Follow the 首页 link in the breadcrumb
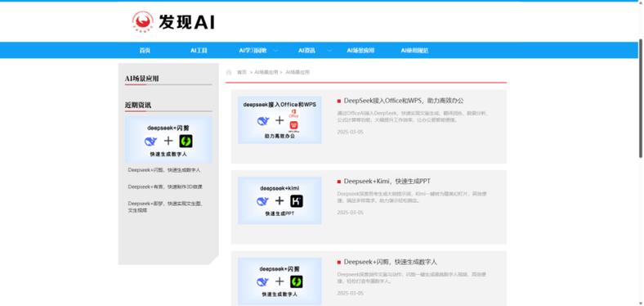Viewport: 644px width, 306px height. pos(242,72)
